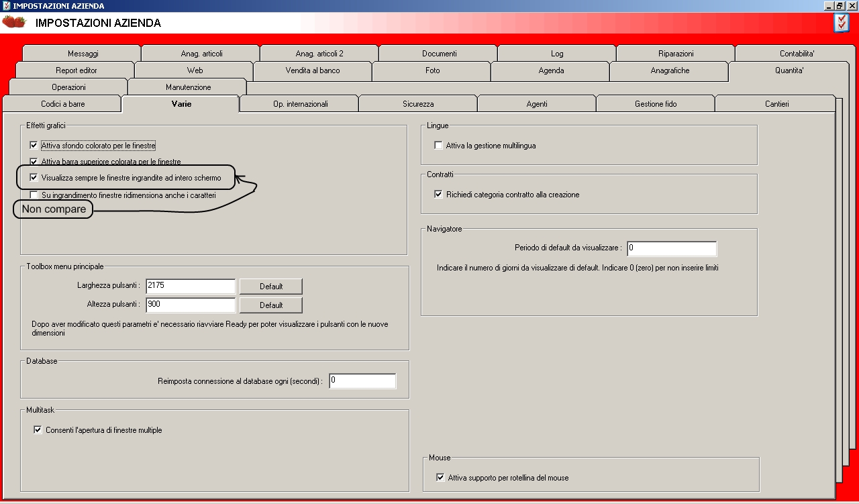The width and height of the screenshot is (859, 504).
Task: Switch to the Gestione fido tab
Action: click(656, 104)
